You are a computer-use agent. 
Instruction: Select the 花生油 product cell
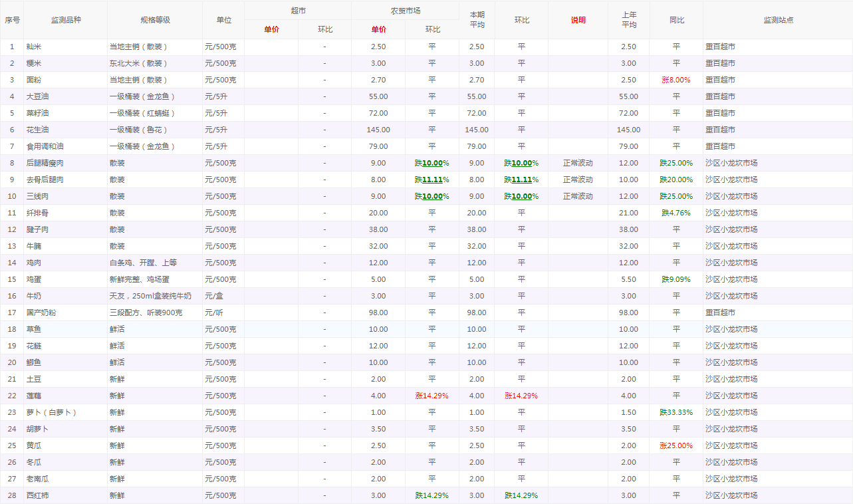click(65, 130)
